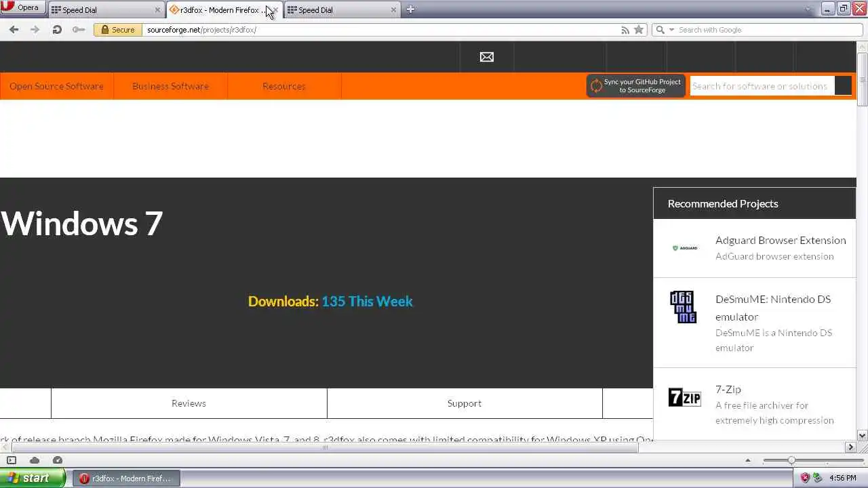868x488 pixels.
Task: Open the password wand key icon
Action: (79, 30)
